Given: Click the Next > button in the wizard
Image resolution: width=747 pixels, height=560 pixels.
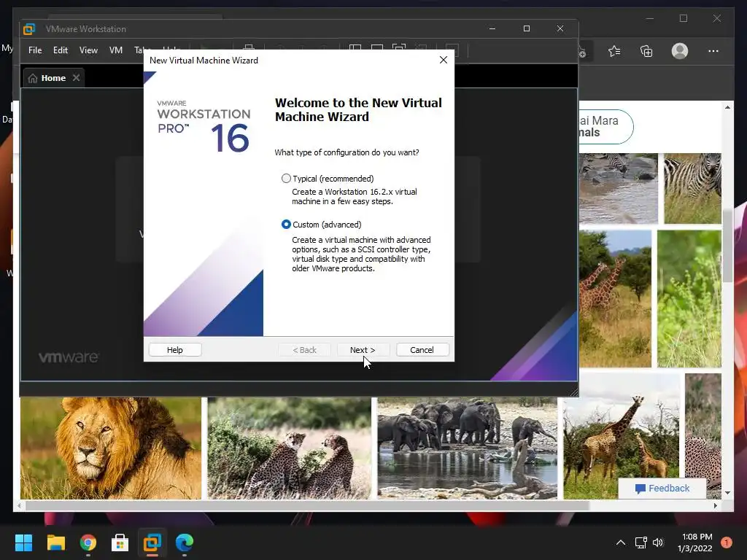Looking at the screenshot, I should pos(363,350).
